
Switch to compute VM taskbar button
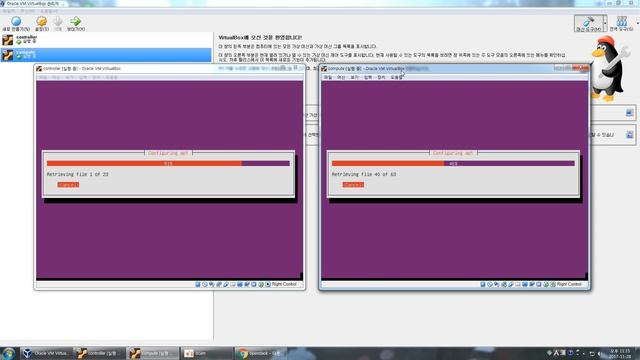click(153, 353)
